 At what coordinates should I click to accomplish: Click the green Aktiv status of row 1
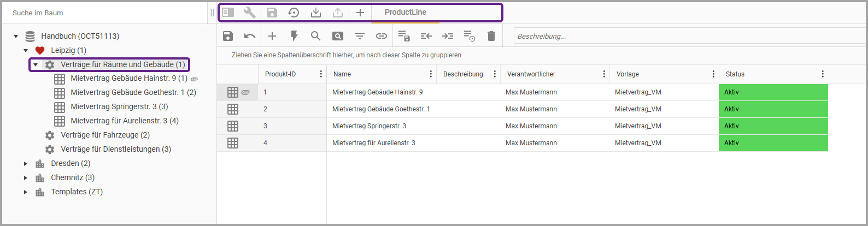tap(772, 92)
